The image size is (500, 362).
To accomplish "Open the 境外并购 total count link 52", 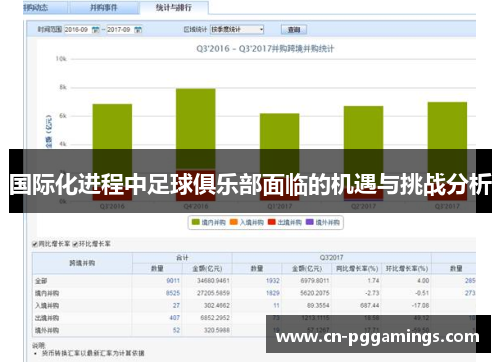I will click(x=176, y=330).
